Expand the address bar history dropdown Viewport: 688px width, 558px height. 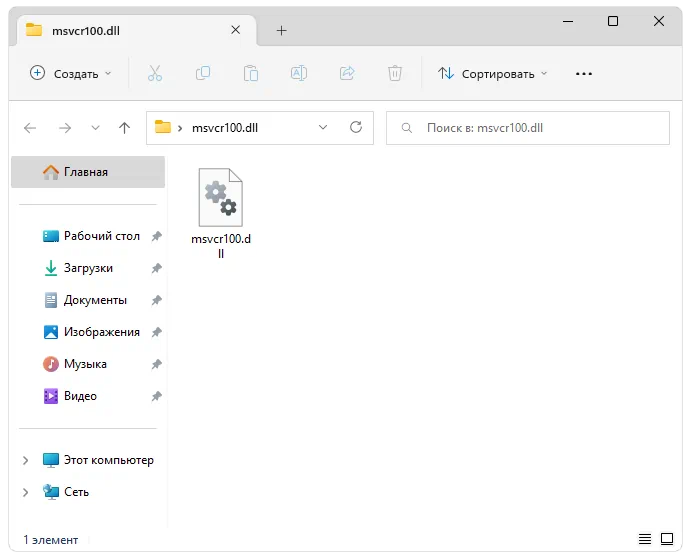(x=323, y=128)
